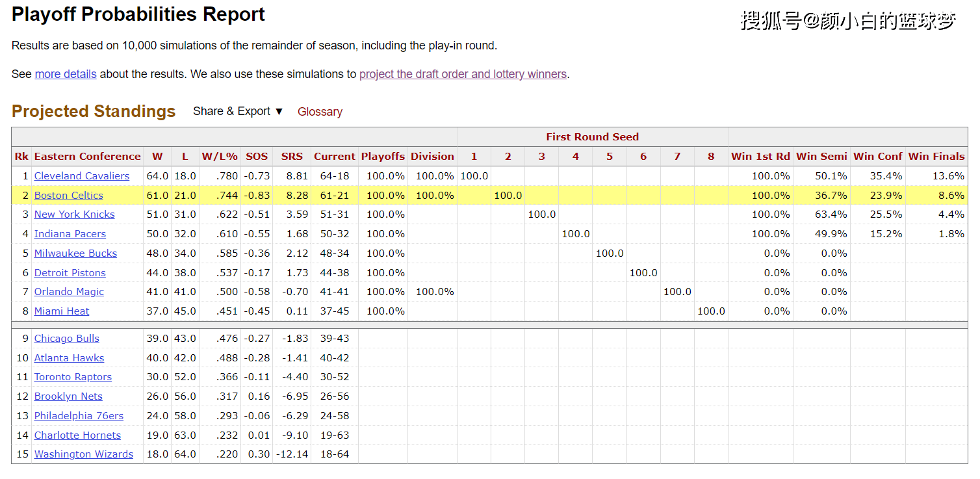Select Orlando Magic's 100.0% Division value
This screenshot has height=479, width=980.
pyautogui.click(x=435, y=291)
